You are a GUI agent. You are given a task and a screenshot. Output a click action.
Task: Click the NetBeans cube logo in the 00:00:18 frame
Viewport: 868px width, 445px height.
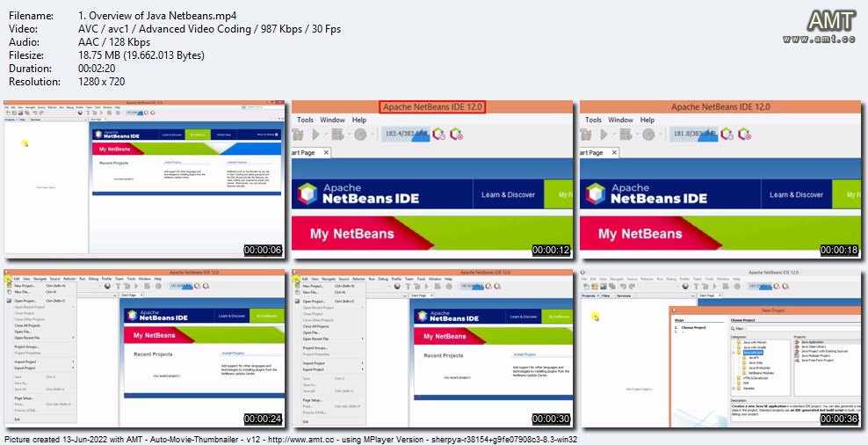tap(595, 194)
